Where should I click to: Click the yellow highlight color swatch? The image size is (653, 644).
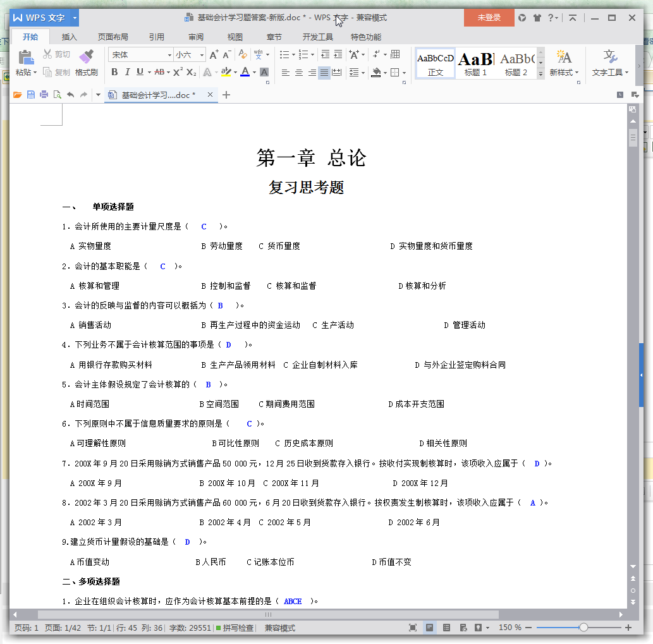point(226,72)
